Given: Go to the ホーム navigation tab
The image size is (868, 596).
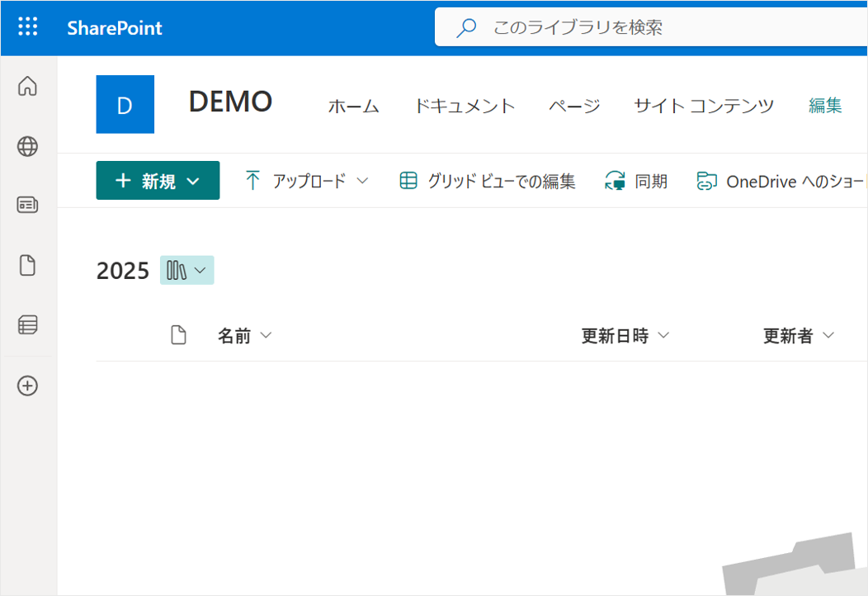Looking at the screenshot, I should pyautogui.click(x=353, y=106).
